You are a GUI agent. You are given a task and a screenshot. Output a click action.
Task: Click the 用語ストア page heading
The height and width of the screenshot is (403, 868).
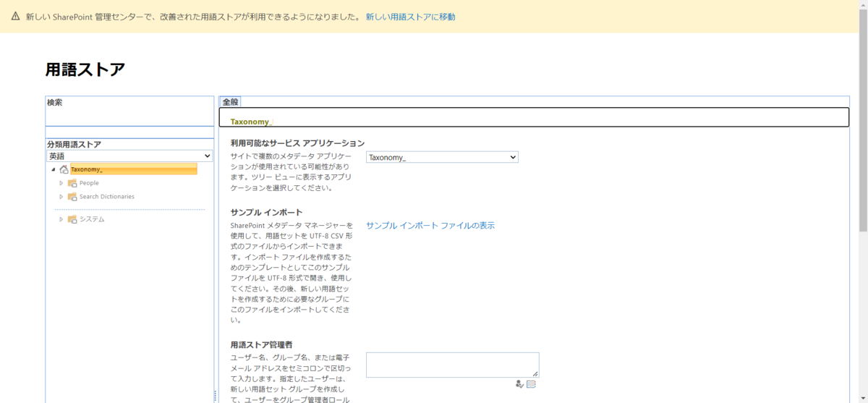point(85,69)
